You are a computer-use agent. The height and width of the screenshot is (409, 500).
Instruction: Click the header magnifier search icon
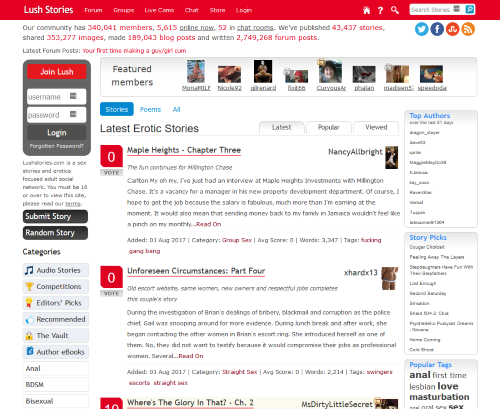point(395,10)
